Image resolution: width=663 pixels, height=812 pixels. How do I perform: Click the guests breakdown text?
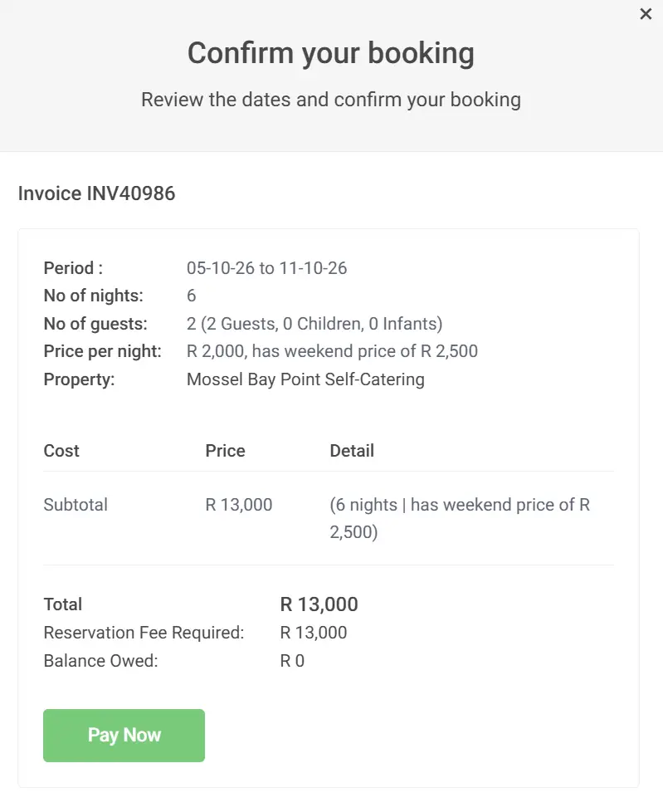tap(314, 324)
